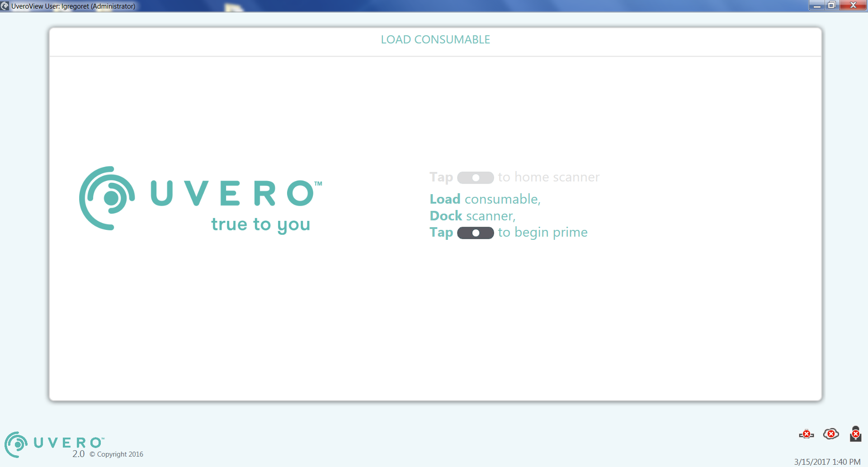Click the date and time 3/15/2017 1:40 PM
Viewport: 868px width, 467px height.
[827, 462]
